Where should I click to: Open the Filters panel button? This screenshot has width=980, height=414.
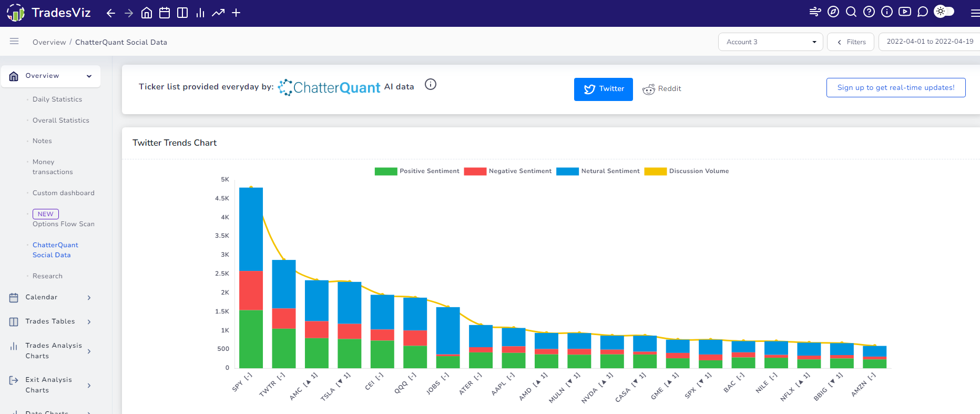[851, 42]
